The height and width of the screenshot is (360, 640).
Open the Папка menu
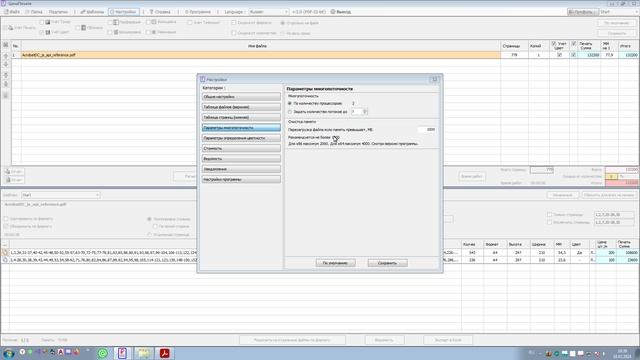click(34, 12)
